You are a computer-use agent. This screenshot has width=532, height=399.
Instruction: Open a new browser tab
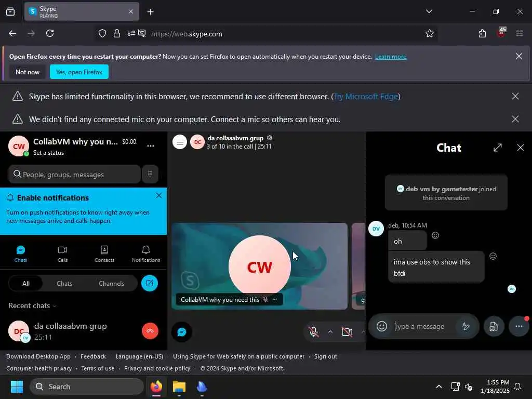click(150, 12)
